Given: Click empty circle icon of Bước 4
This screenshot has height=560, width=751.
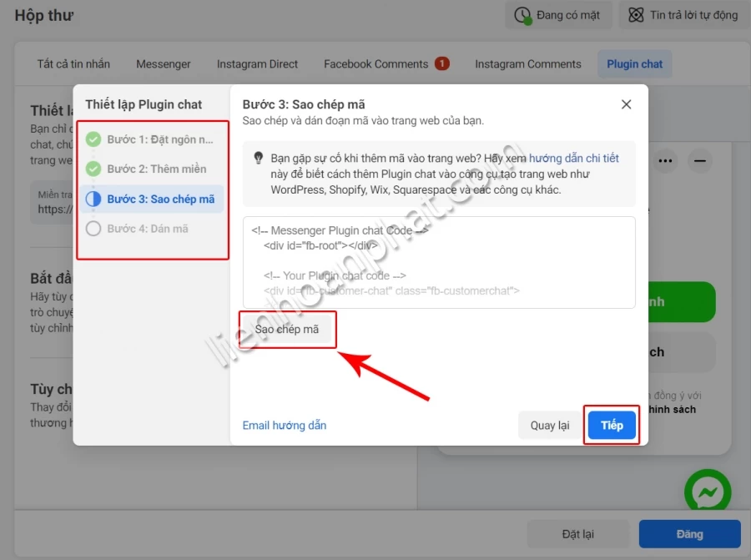Looking at the screenshot, I should tap(93, 229).
